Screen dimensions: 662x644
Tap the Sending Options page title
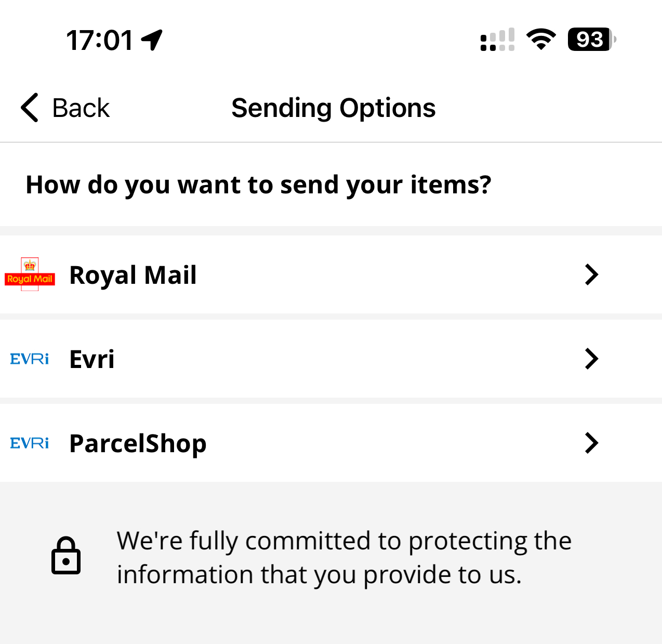pyautogui.click(x=334, y=108)
